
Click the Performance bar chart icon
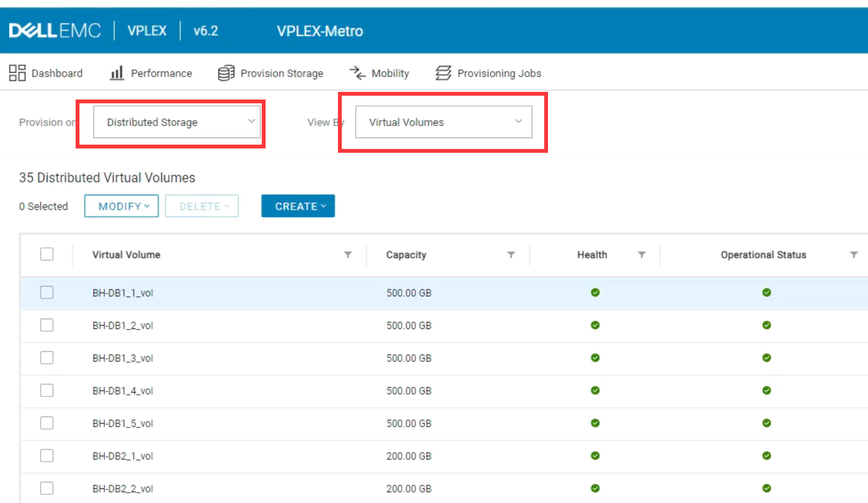coord(116,73)
